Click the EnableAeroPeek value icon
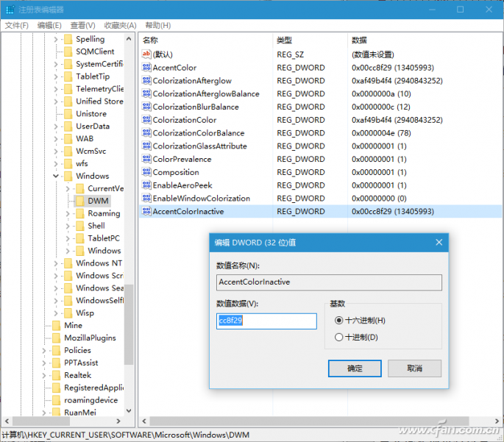Screen dimensions: 504x442 [146, 185]
